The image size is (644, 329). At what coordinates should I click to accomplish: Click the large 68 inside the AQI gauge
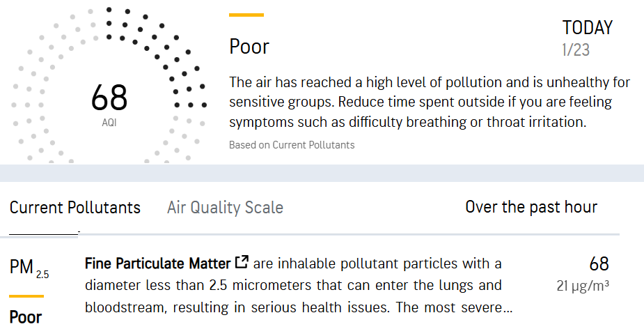[109, 98]
